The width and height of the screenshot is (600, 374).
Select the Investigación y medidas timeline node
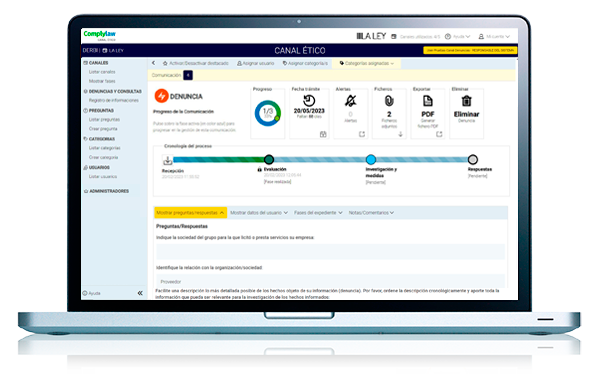tap(370, 160)
